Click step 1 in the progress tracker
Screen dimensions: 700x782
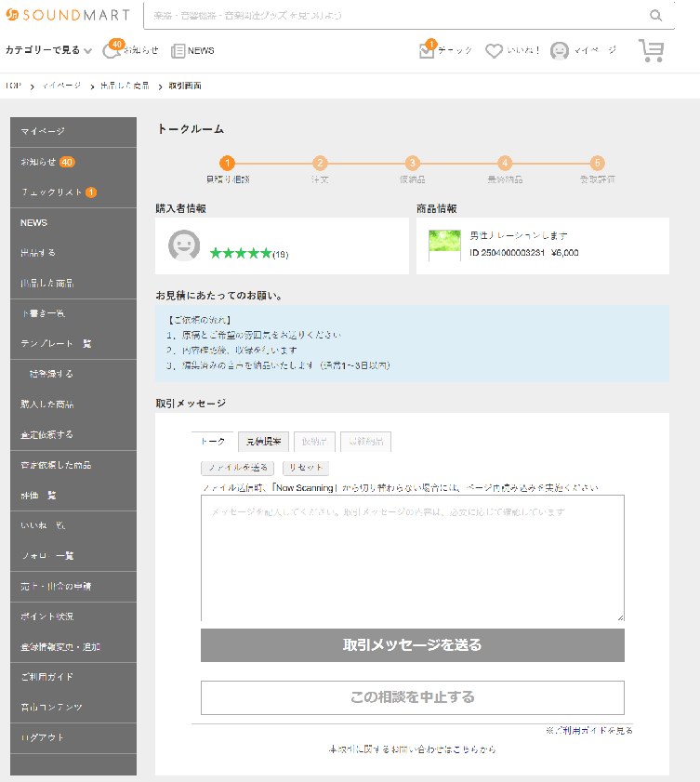pyautogui.click(x=228, y=164)
